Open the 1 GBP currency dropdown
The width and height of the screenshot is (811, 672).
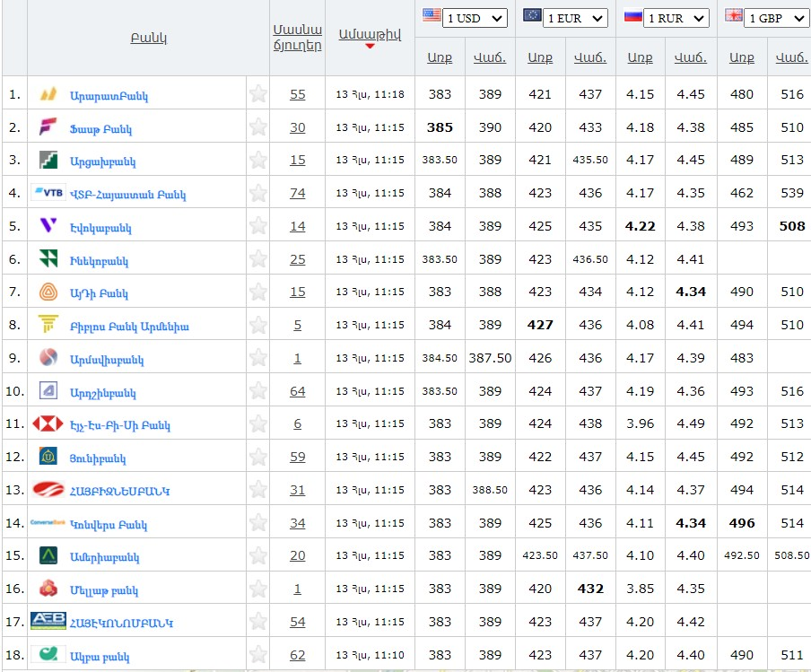pyautogui.click(x=776, y=18)
